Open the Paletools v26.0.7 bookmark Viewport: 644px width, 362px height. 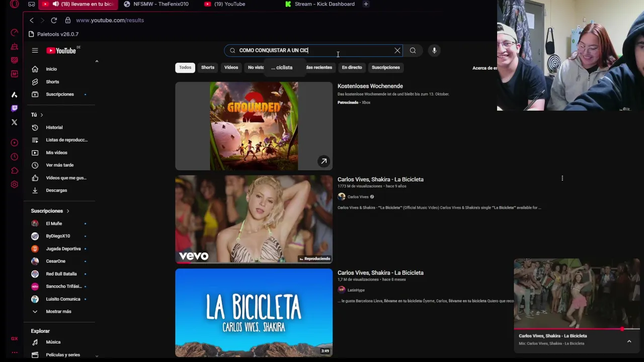pyautogui.click(x=53, y=34)
